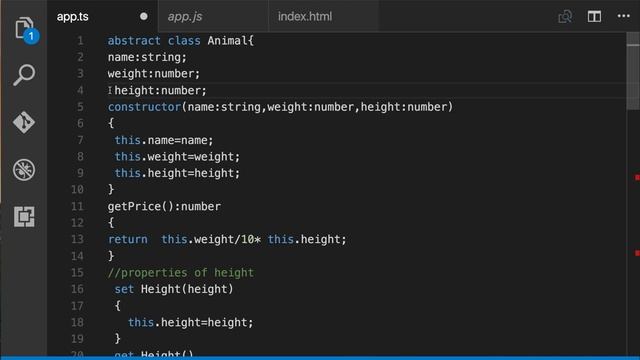Click 'getPrice():number' method declaration

pos(164,207)
